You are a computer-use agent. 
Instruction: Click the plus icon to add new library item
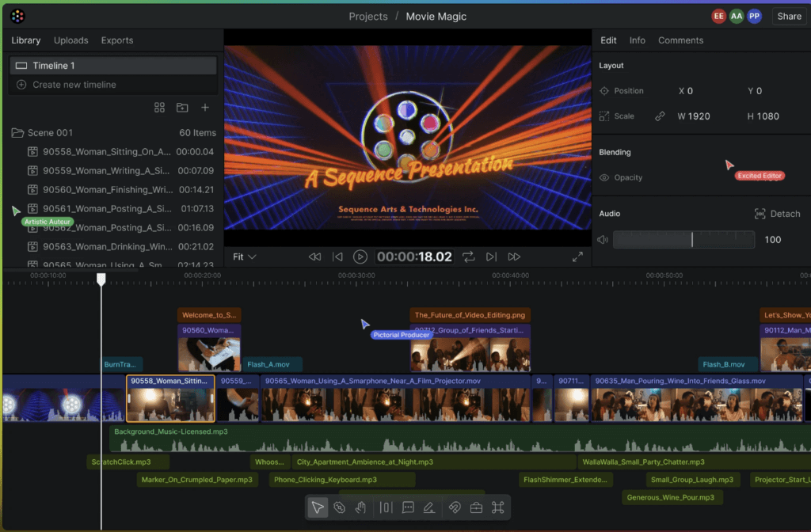pos(206,106)
